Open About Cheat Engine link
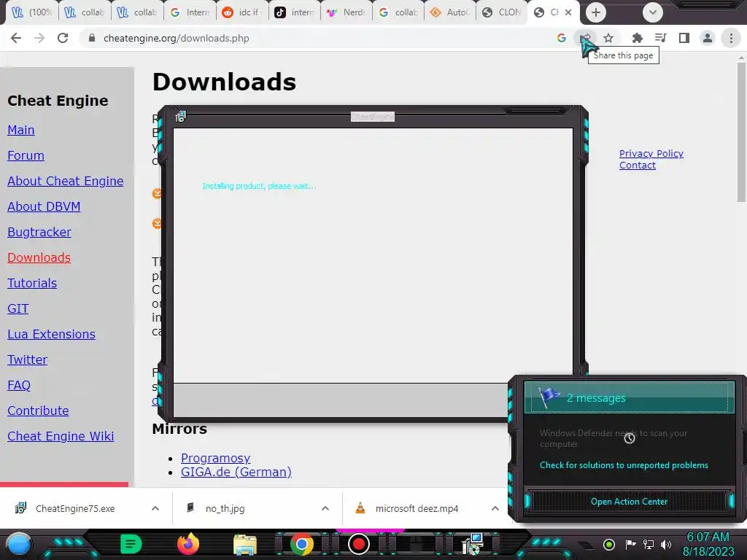This screenshot has height=560, width=747. pyautogui.click(x=65, y=181)
